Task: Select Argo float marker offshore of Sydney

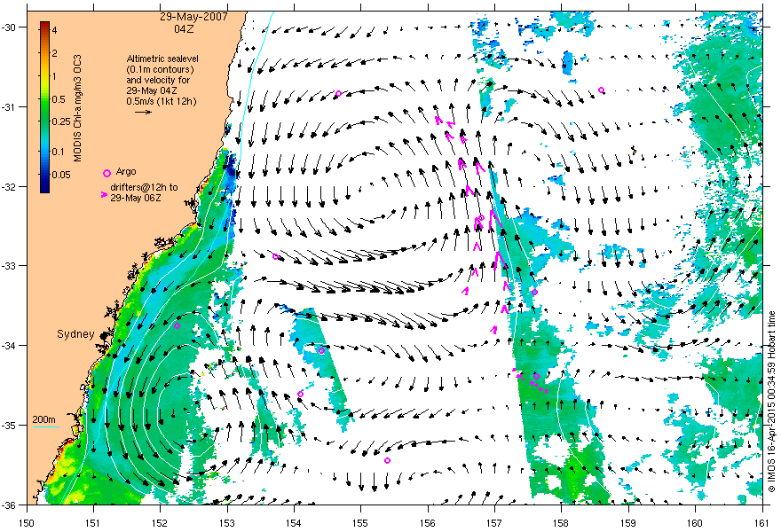Action: pyautogui.click(x=177, y=326)
